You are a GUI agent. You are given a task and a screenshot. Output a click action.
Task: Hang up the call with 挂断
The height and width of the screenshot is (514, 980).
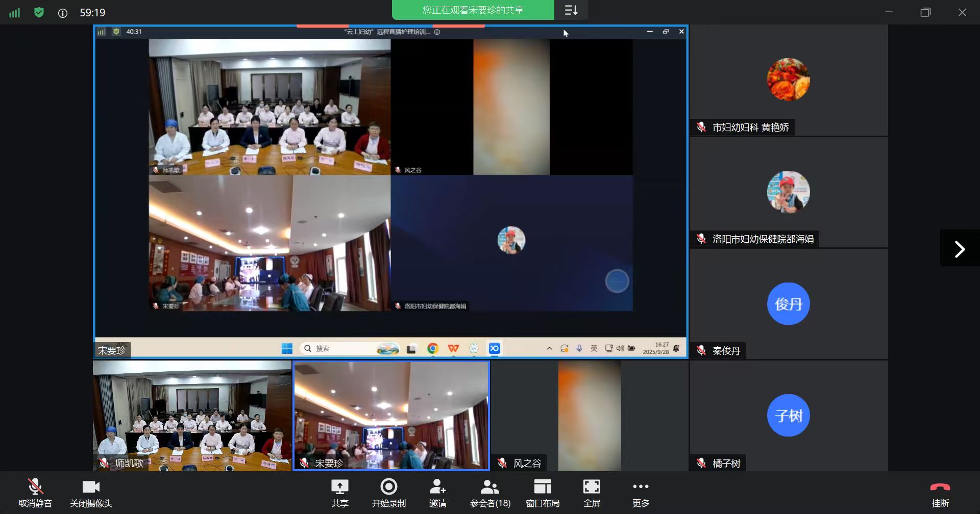(x=940, y=493)
